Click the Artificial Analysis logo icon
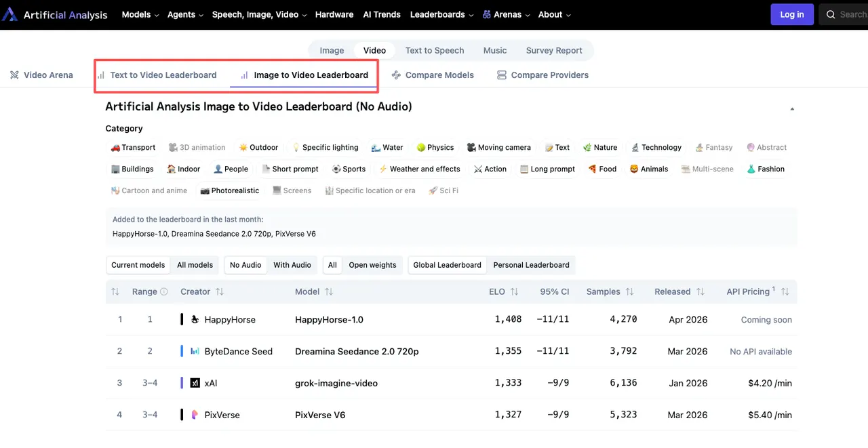Image resolution: width=868 pixels, height=448 pixels. (9, 14)
